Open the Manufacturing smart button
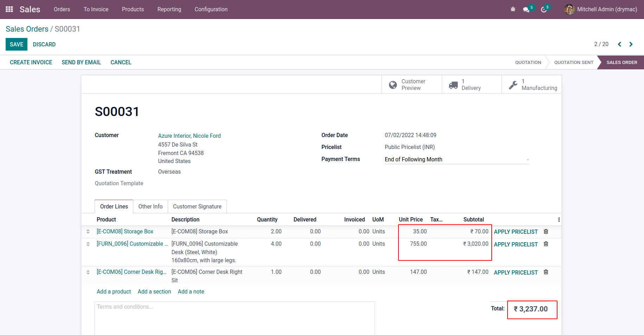This screenshot has width=644, height=335. (x=532, y=85)
